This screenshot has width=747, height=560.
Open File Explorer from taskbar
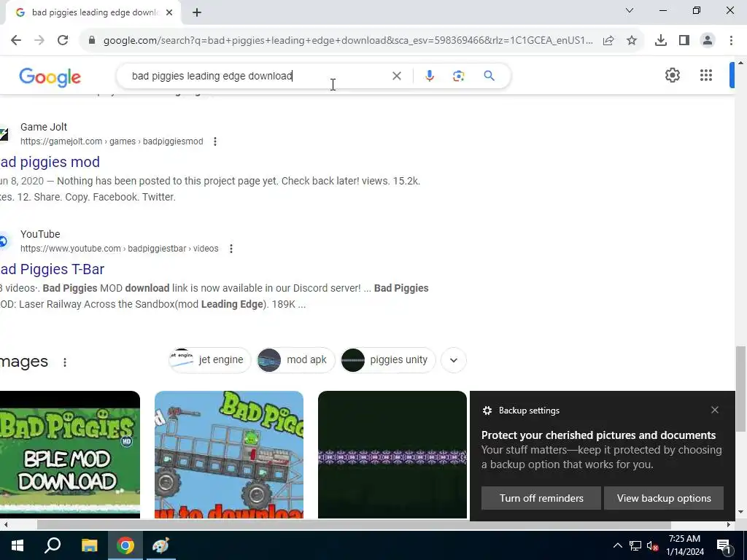[x=89, y=545]
